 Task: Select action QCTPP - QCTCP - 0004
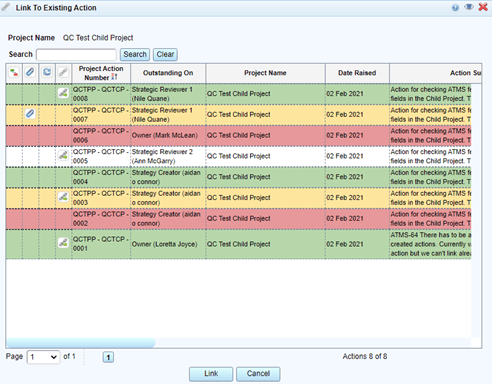pyautogui.click(x=101, y=177)
